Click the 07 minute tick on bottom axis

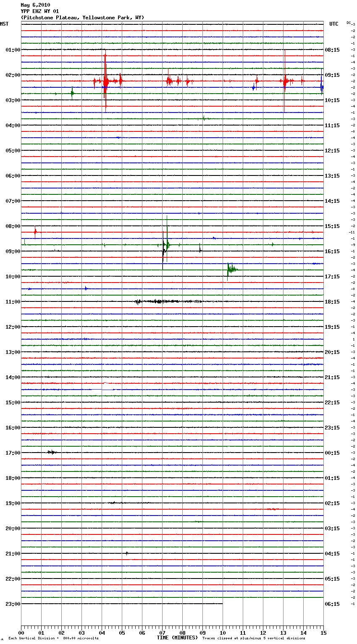162,633
